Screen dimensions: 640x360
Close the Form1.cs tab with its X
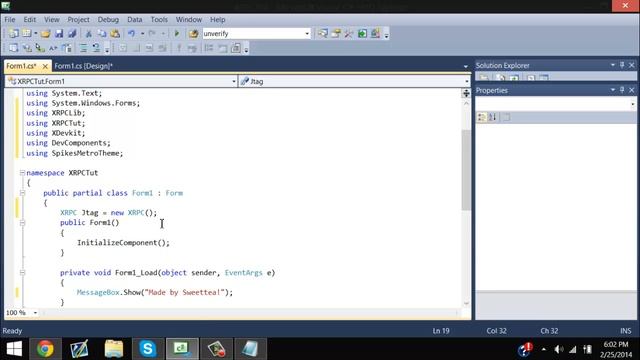click(45, 66)
